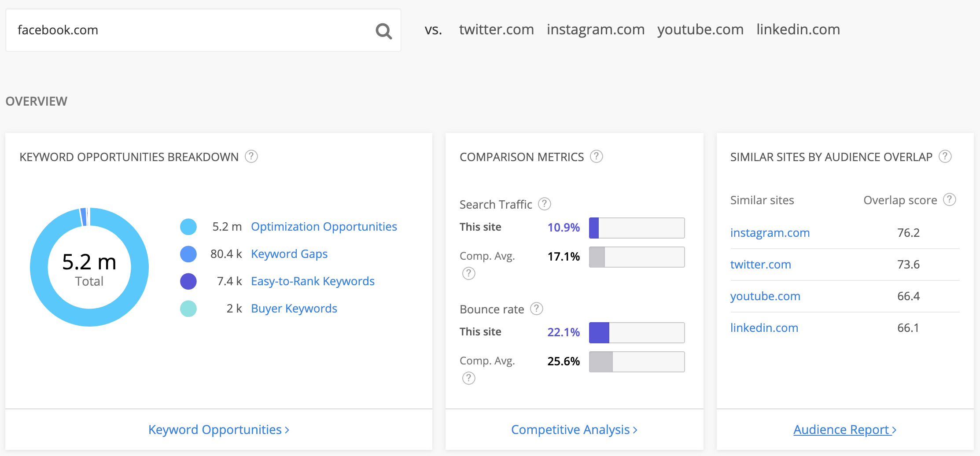Open help for Keyword Opportunities Breakdown
Screen dimensions: 980x456
pyautogui.click(x=251, y=157)
